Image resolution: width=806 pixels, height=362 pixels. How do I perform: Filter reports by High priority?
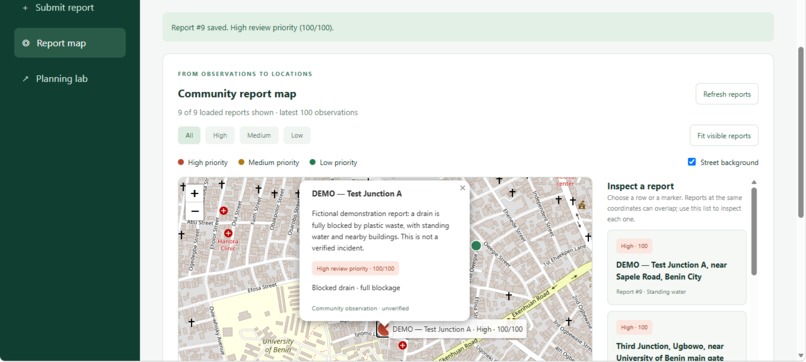pyautogui.click(x=220, y=135)
